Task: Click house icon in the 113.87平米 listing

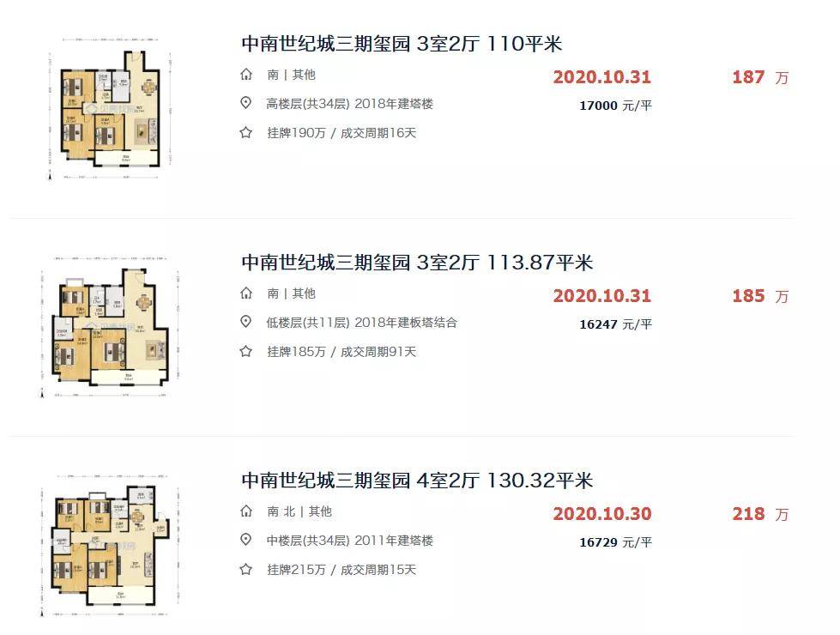Action: coord(246,293)
